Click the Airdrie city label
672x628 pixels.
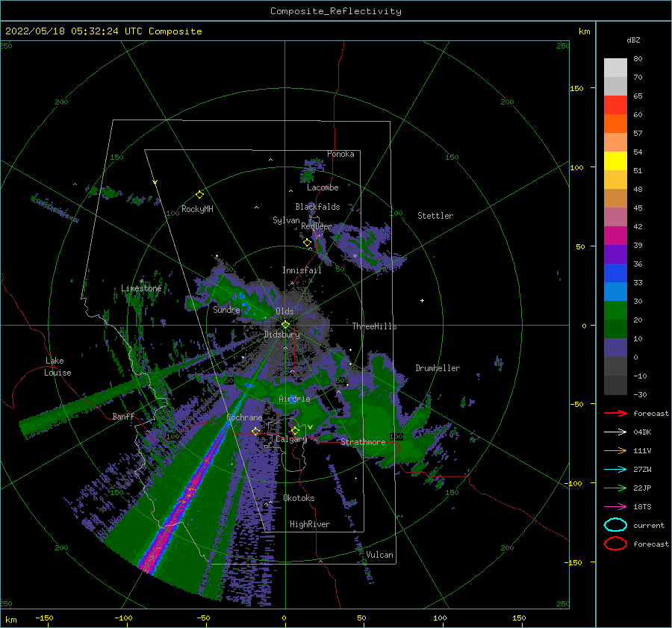click(x=294, y=399)
